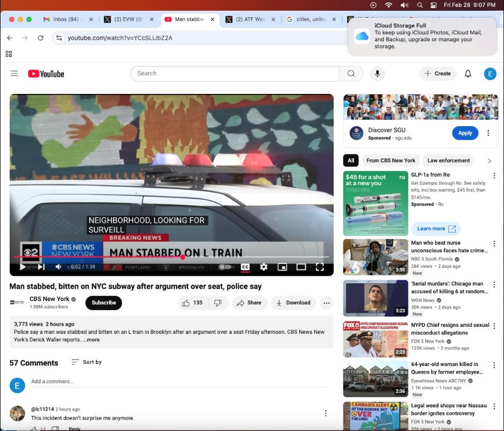Open the account avatar menu
This screenshot has width=504, height=431.
click(x=490, y=74)
